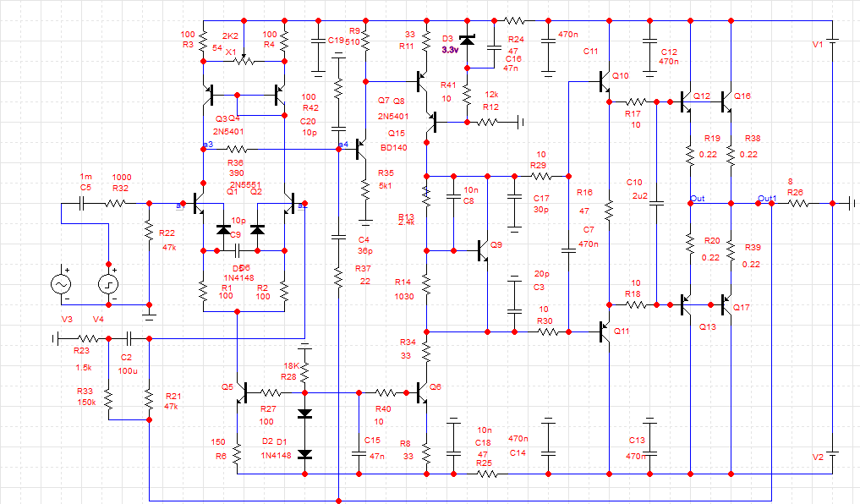
Task: Select the V3 sine voltage source symbol
Action: pyautogui.click(x=61, y=284)
